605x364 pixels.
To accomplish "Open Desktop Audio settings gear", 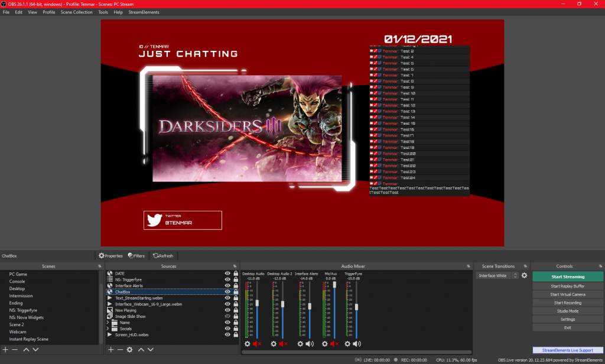I will [x=248, y=343].
